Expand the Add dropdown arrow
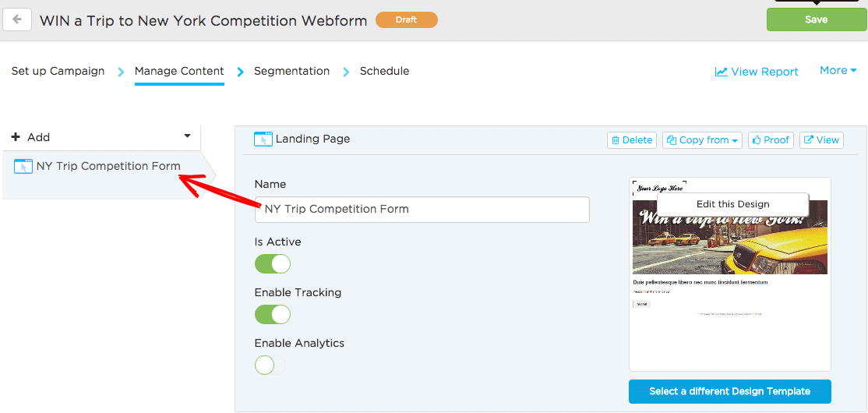 click(187, 136)
